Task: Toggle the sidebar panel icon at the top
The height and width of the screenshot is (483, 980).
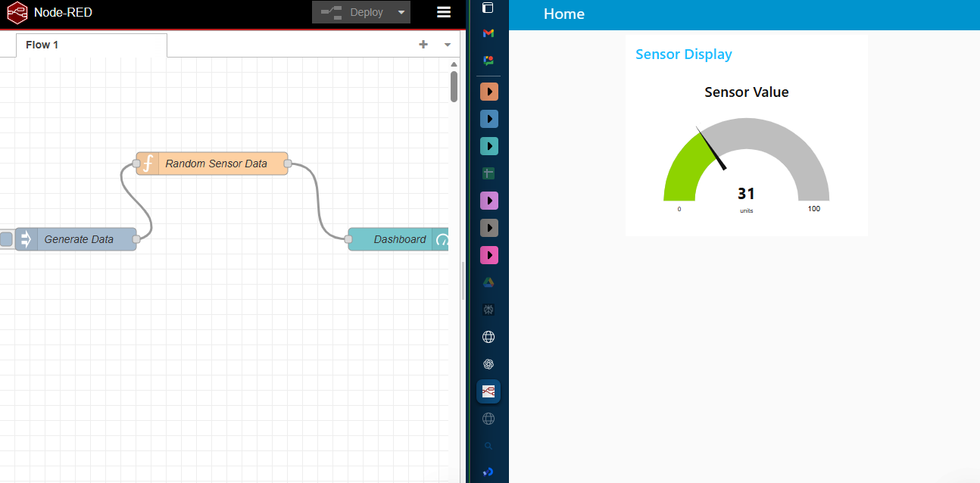Action: point(488,8)
